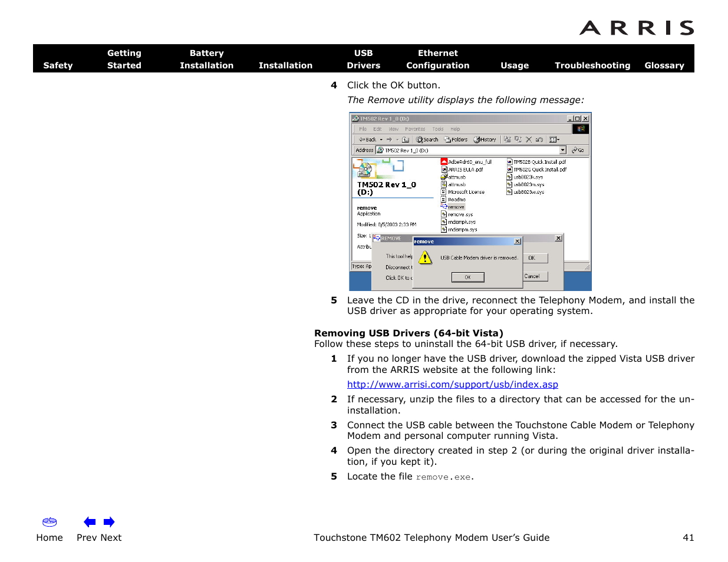Screen dimensions: 728x562
Task: Close the REMOVE utility window
Action: [558, 238]
